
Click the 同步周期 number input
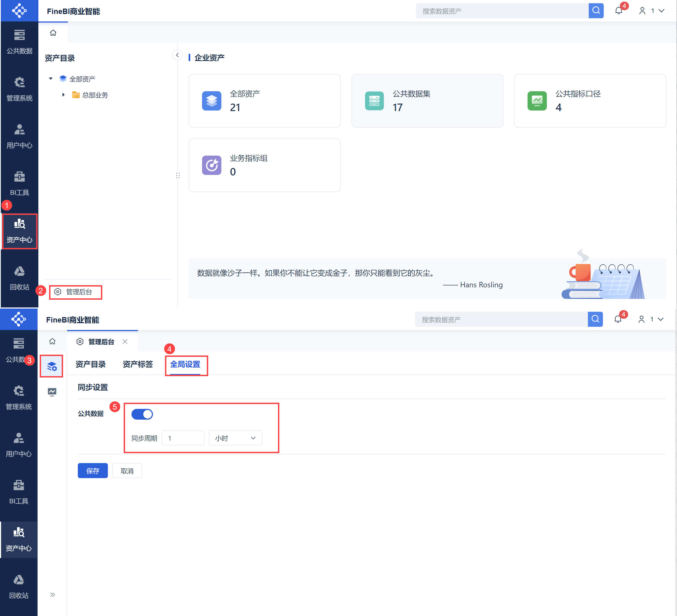pyautogui.click(x=183, y=438)
